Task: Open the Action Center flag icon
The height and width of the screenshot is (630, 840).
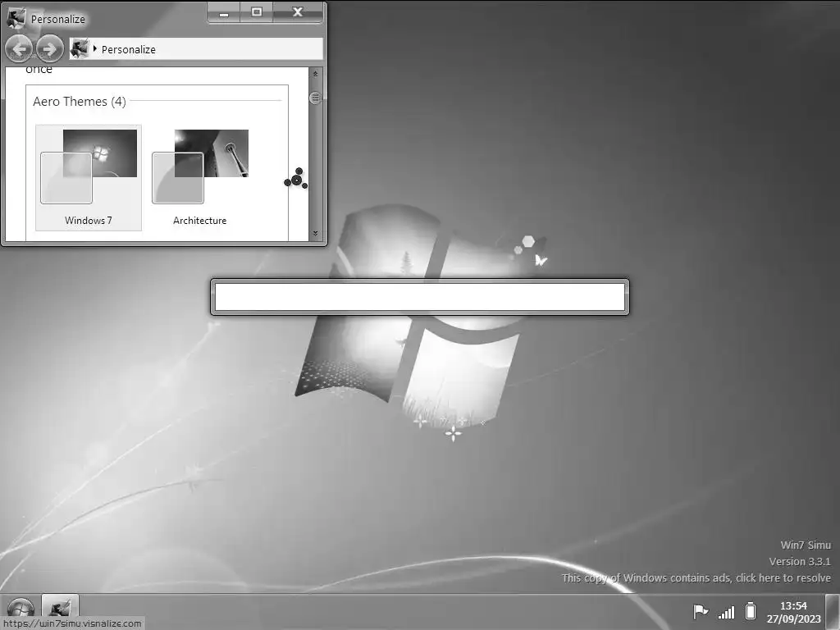Action: coord(701,611)
